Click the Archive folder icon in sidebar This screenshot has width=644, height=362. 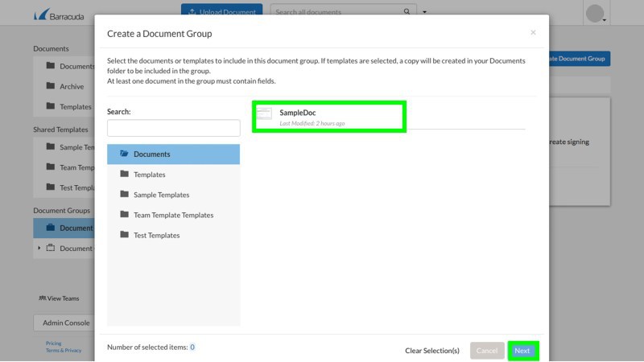pos(50,87)
